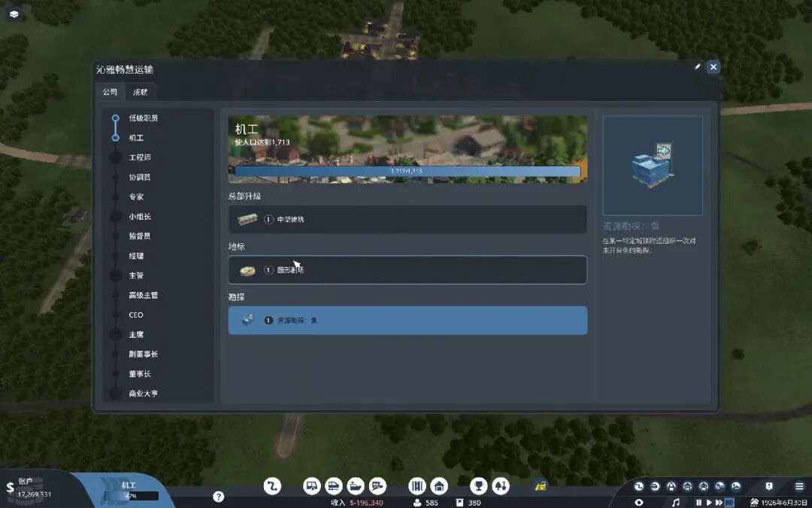Select the 小组长 rank

pos(140,216)
